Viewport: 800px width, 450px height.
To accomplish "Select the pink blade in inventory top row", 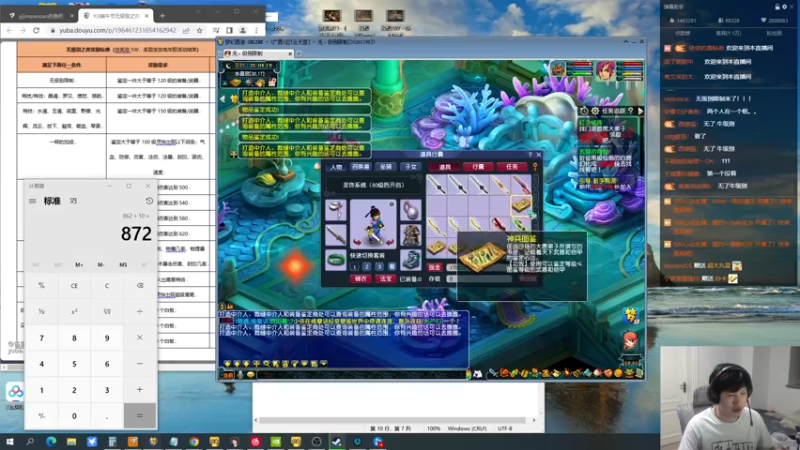I will click(x=521, y=185).
